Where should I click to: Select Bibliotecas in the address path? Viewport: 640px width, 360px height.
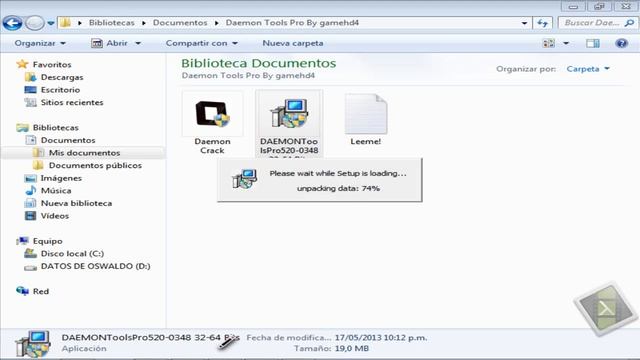111,23
